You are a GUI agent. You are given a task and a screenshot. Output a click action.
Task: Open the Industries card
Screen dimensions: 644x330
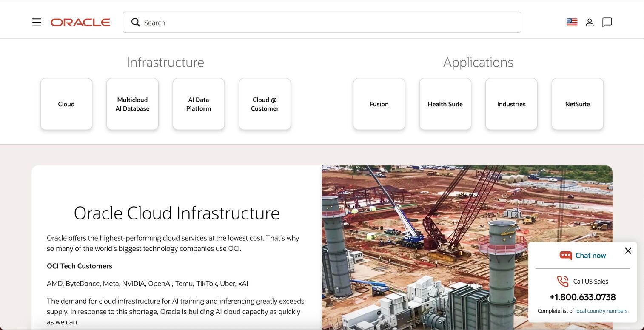coord(511,104)
